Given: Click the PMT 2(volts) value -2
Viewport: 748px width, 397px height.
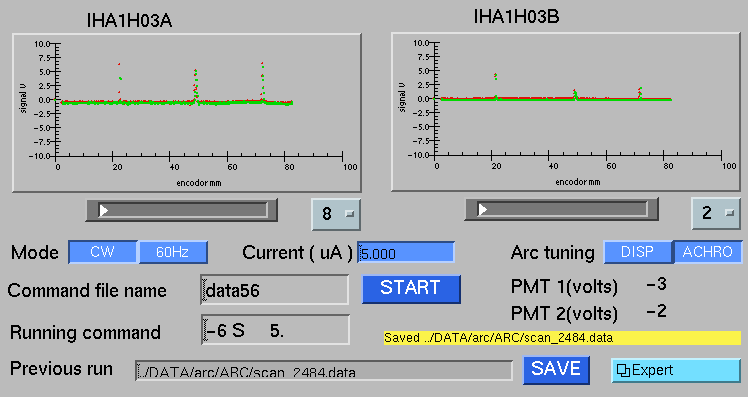Looking at the screenshot, I should 656,311.
